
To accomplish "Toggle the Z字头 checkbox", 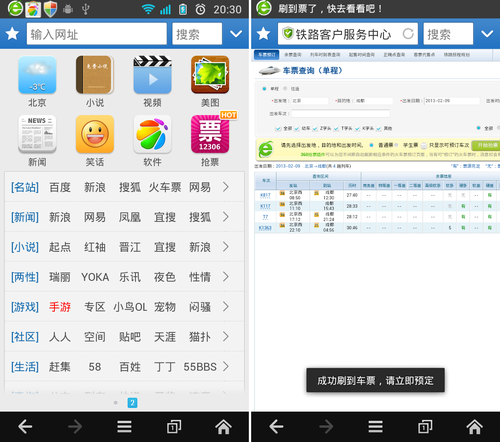I will (315, 128).
